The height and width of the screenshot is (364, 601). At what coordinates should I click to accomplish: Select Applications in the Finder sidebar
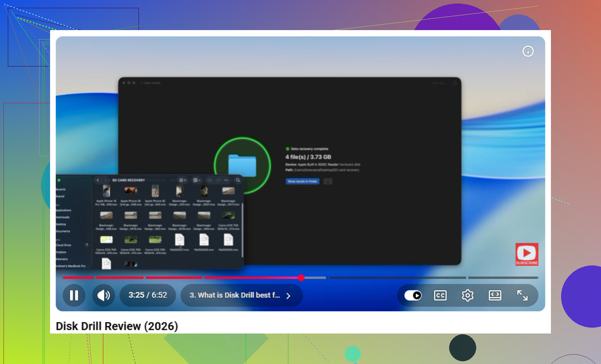point(63,210)
